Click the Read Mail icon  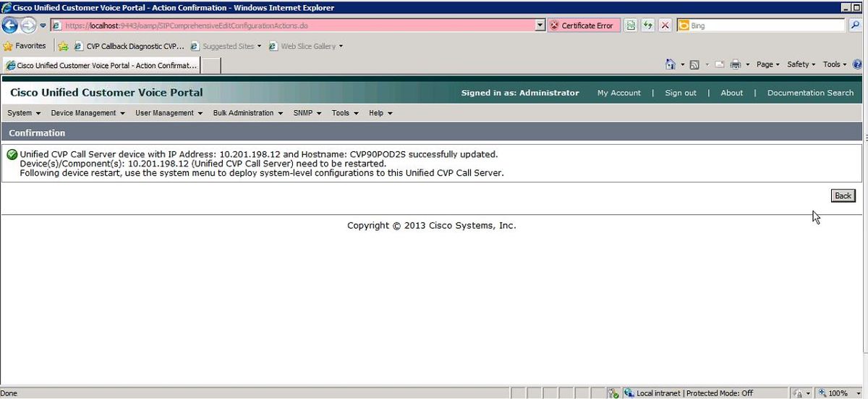[720, 64]
